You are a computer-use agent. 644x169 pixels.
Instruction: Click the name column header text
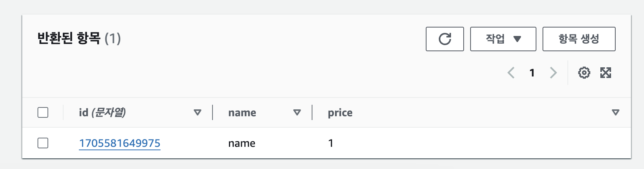242,113
